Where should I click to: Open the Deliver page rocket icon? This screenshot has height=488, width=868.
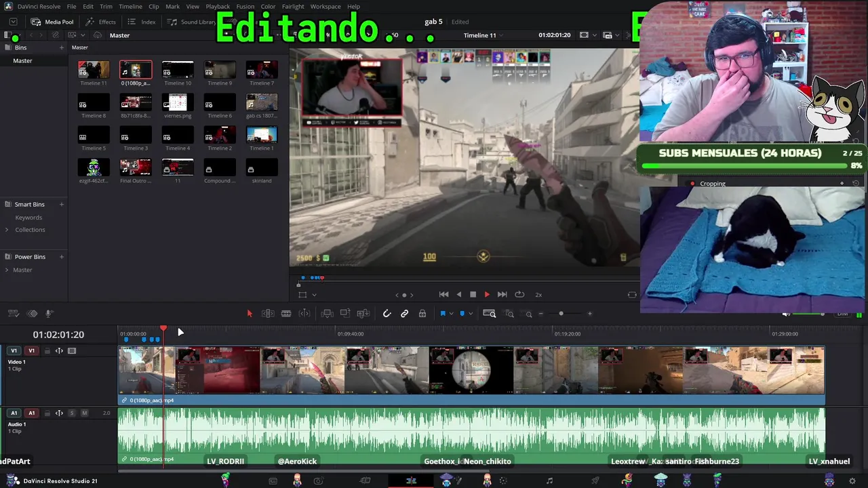(x=595, y=481)
